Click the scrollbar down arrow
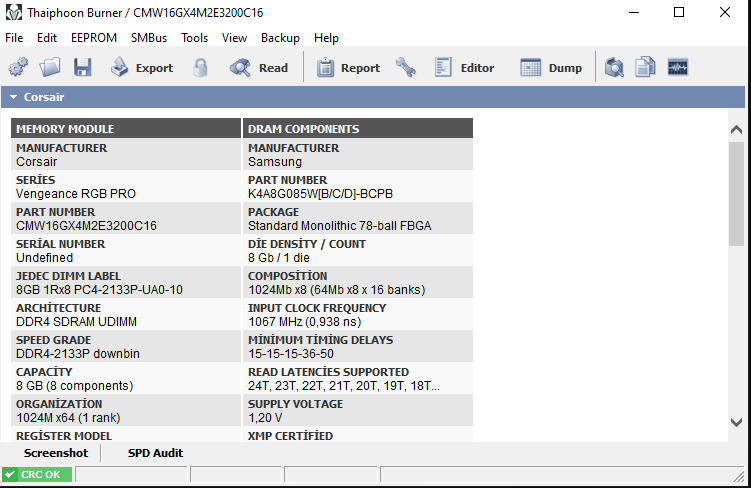The width and height of the screenshot is (751, 488). coord(736,422)
